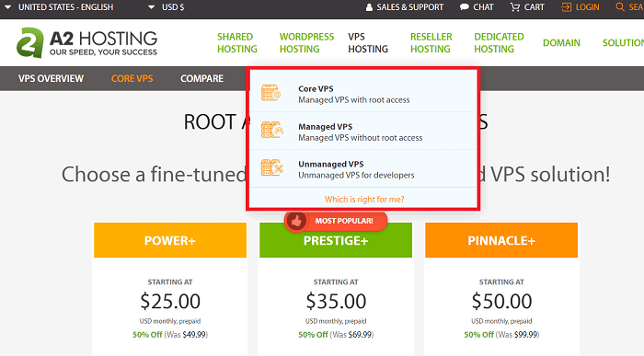This screenshot has height=356, width=644.
Task: Open the Shared Hosting menu item
Action: pyautogui.click(x=237, y=42)
